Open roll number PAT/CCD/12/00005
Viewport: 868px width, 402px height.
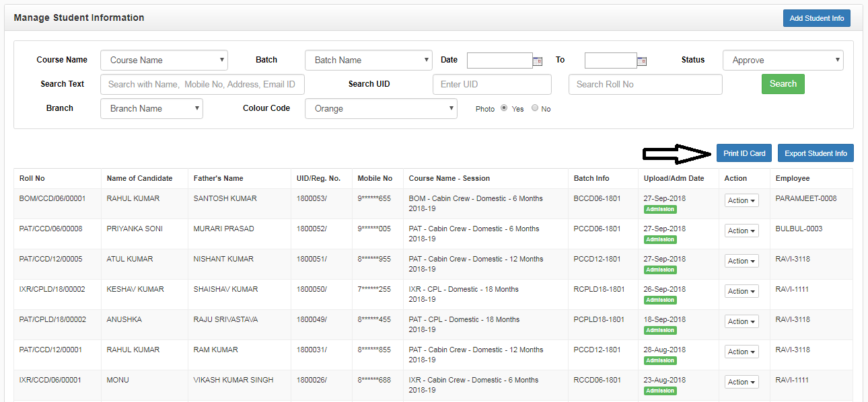pos(51,259)
